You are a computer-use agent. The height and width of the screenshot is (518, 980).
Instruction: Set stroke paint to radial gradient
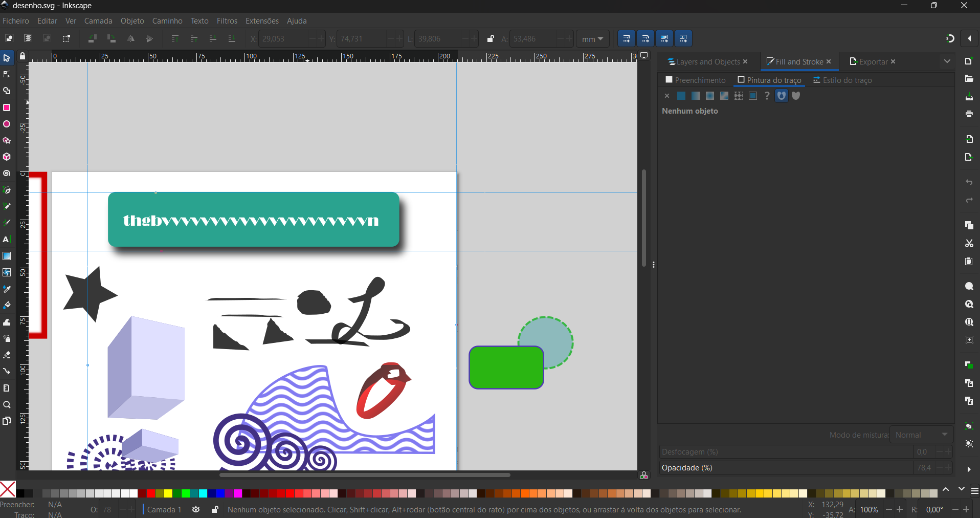710,96
